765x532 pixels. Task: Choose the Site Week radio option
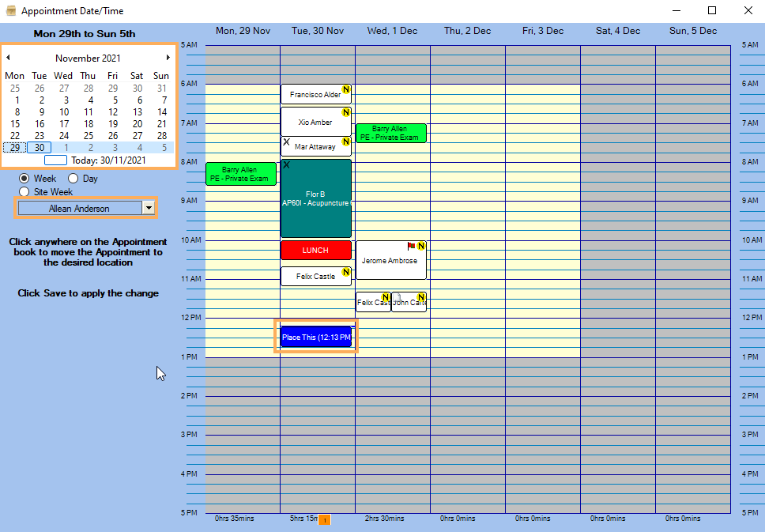[x=24, y=192]
